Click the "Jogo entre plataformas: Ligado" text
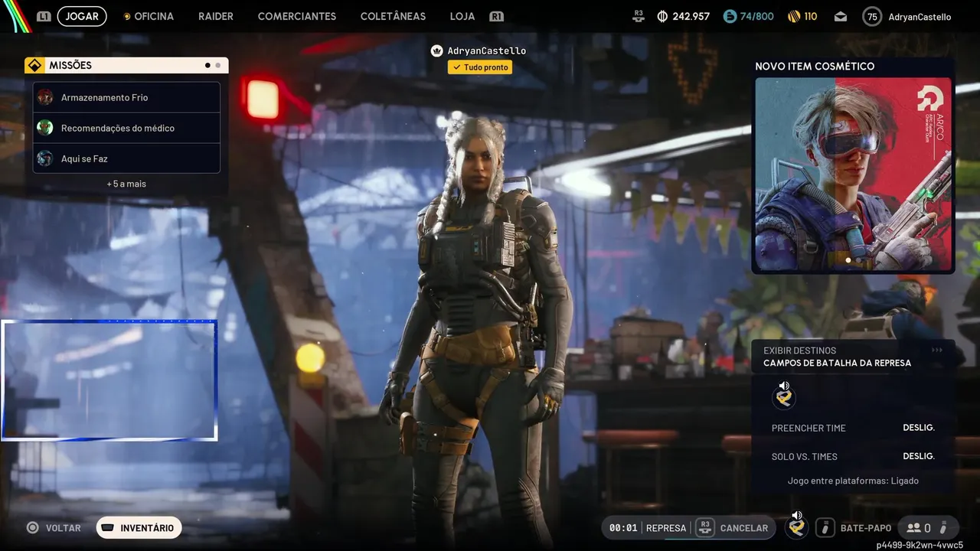Screen dimensions: 980x551 [853, 481]
